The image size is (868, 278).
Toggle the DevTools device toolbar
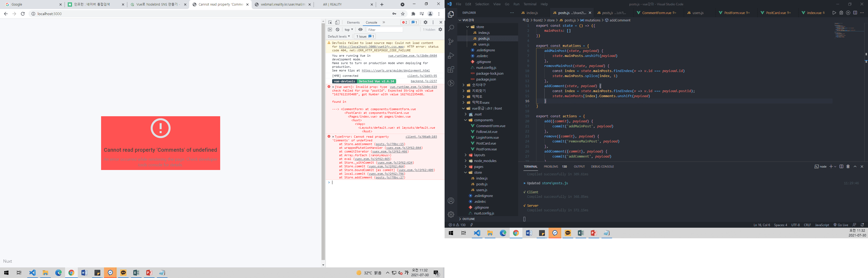click(337, 22)
